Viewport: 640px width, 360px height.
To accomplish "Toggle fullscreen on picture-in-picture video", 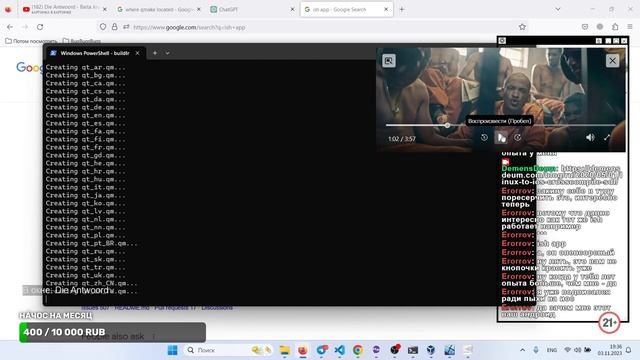I will tap(607, 138).
